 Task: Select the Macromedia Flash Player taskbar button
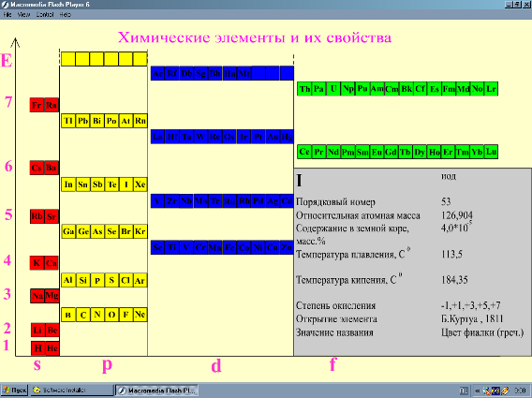(156, 391)
